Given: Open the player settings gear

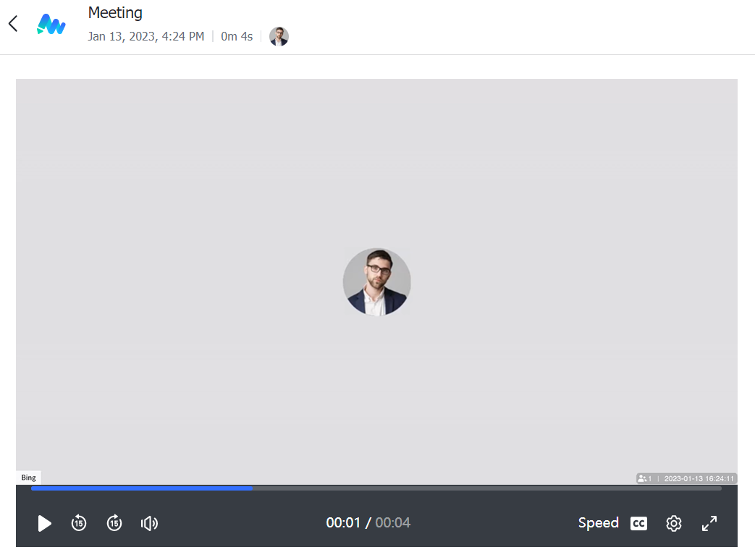Looking at the screenshot, I should (x=674, y=523).
